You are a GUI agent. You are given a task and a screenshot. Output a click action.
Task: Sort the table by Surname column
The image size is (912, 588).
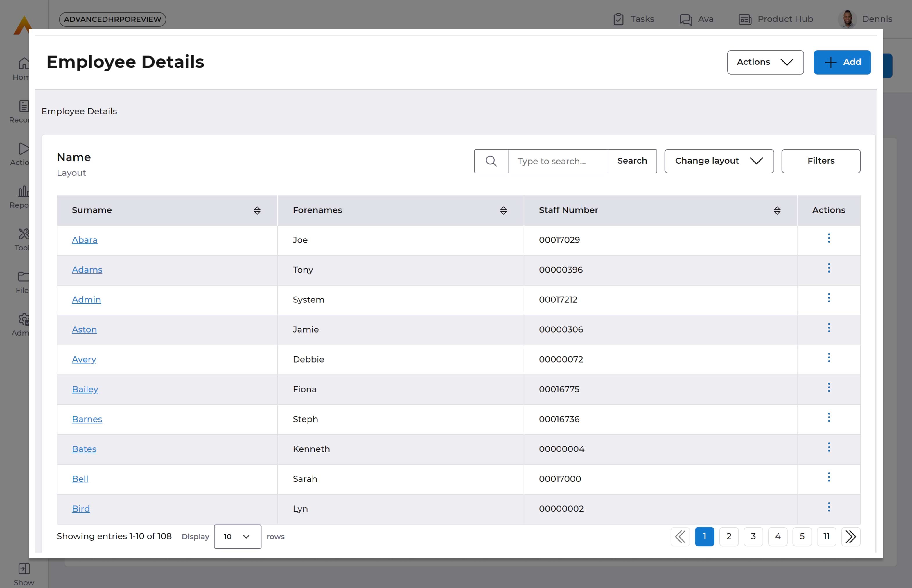pyautogui.click(x=257, y=210)
